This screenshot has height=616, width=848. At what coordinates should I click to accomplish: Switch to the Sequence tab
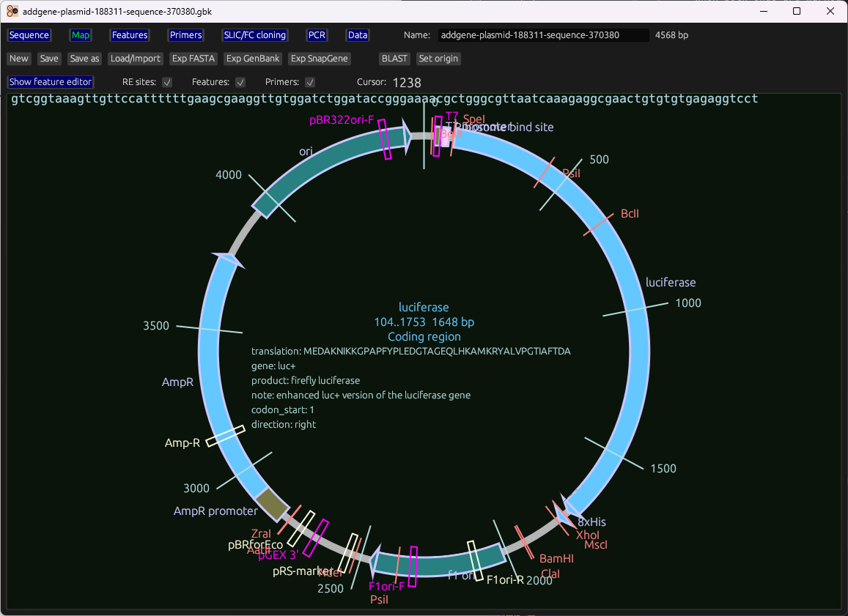[x=29, y=35]
